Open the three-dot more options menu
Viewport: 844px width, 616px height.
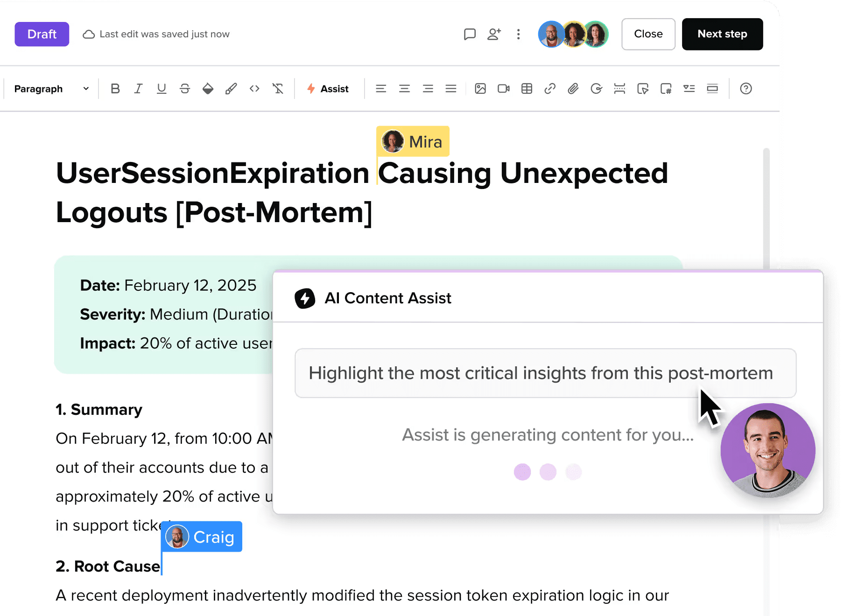pyautogui.click(x=518, y=34)
